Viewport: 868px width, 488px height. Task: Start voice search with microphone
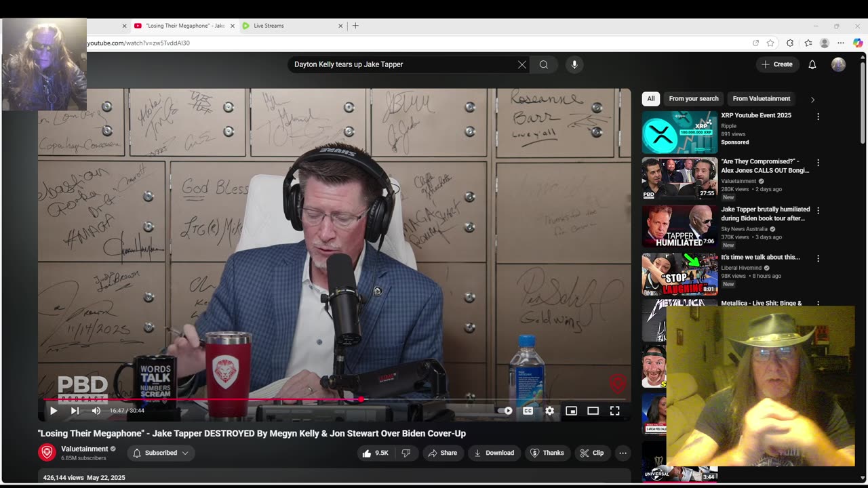[x=574, y=64]
